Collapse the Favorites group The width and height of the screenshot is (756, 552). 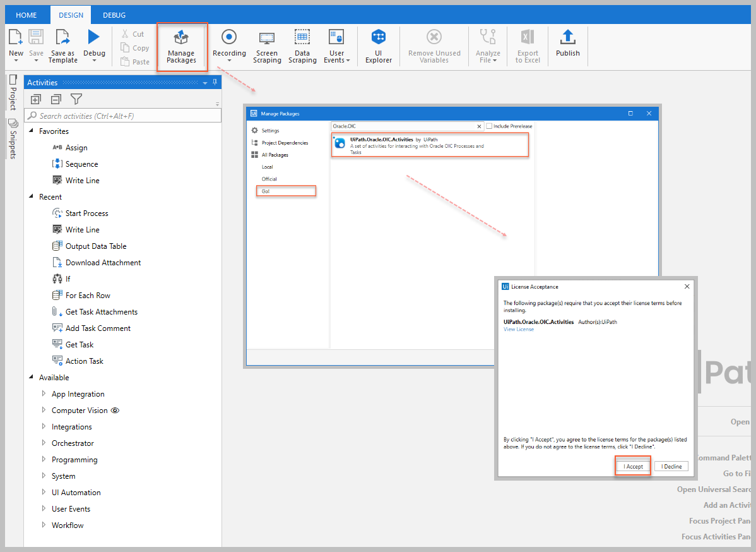(32, 131)
